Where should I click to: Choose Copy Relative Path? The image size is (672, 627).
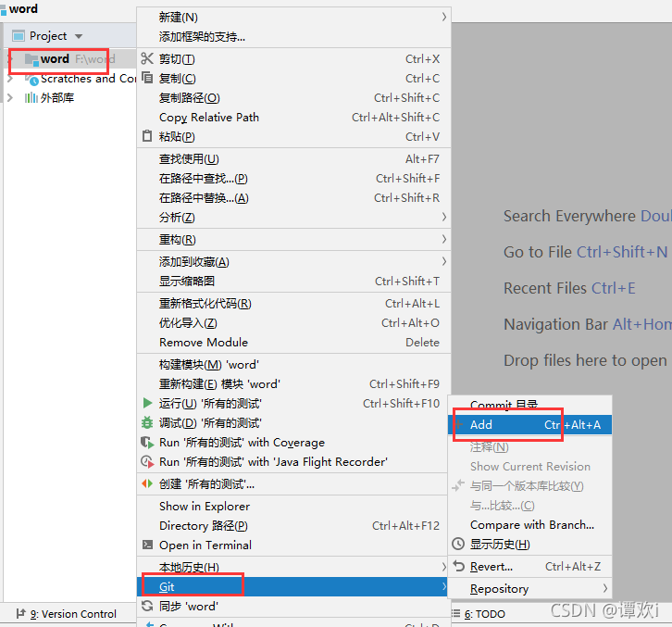[x=293, y=117]
